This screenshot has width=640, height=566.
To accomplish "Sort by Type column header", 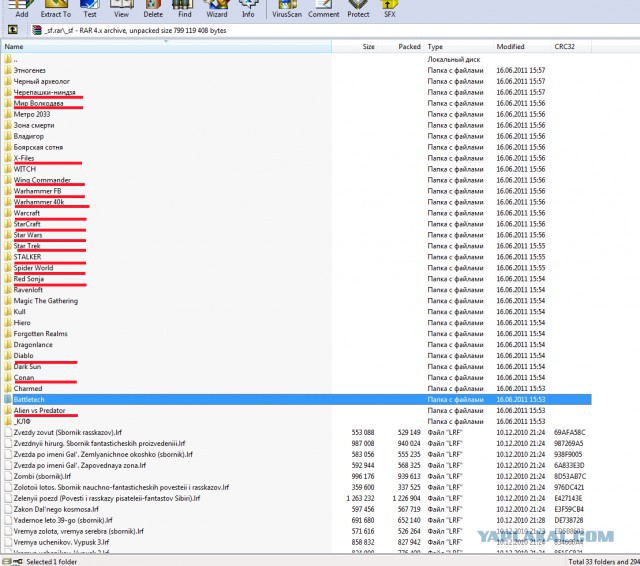I will tap(458, 47).
